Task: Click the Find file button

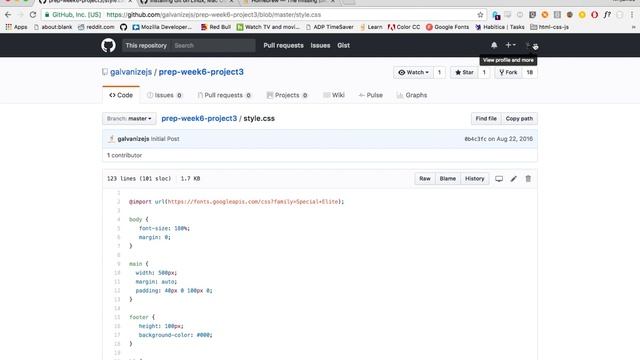Action: click(x=486, y=118)
